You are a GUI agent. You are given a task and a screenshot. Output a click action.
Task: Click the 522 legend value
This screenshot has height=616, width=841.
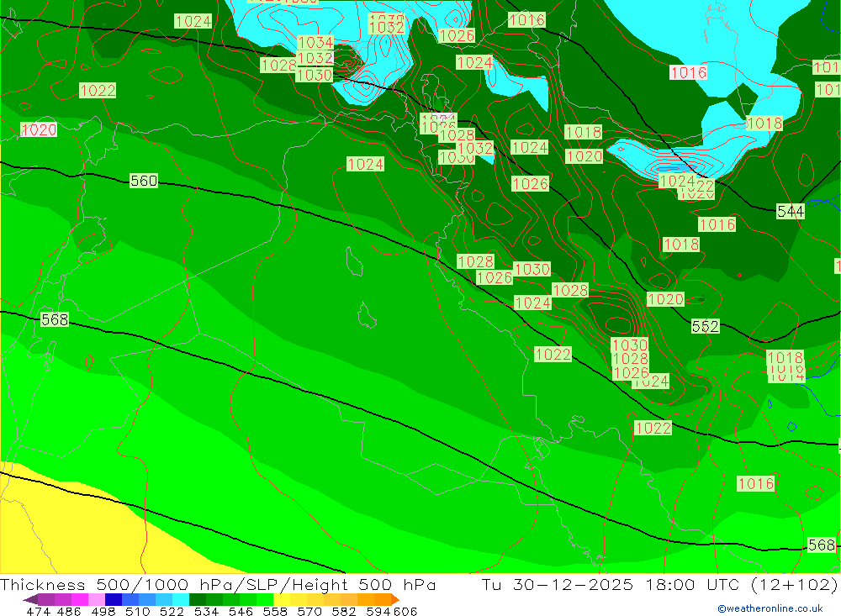pyautogui.click(x=172, y=611)
